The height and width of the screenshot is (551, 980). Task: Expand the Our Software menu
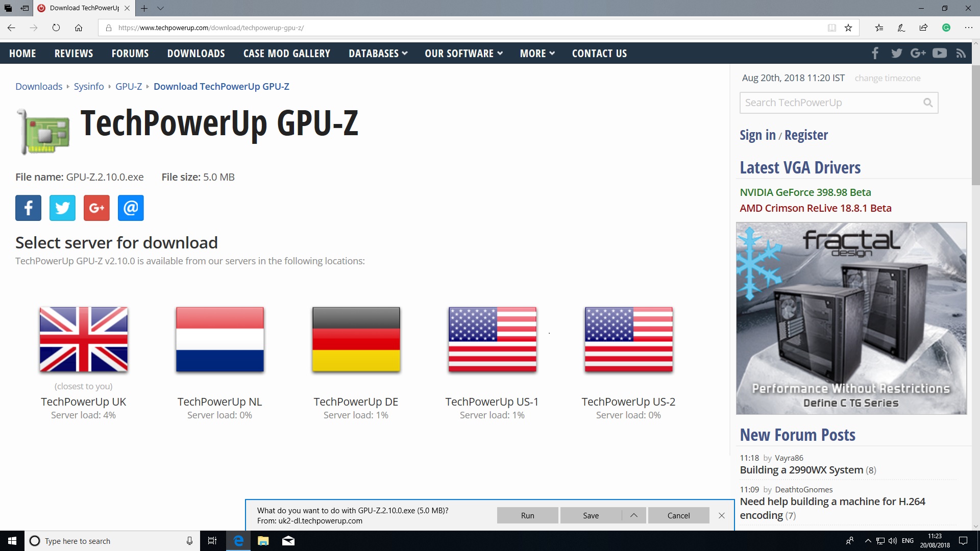pos(463,53)
